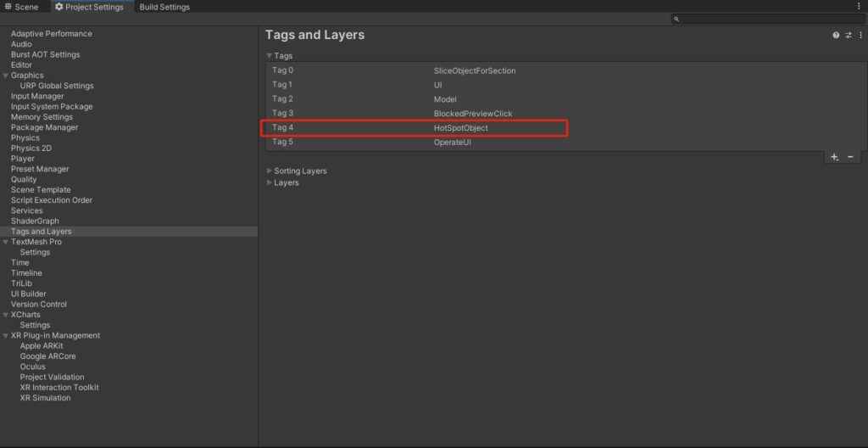
Task: Collapse the Tags foldout
Action: pyautogui.click(x=270, y=56)
